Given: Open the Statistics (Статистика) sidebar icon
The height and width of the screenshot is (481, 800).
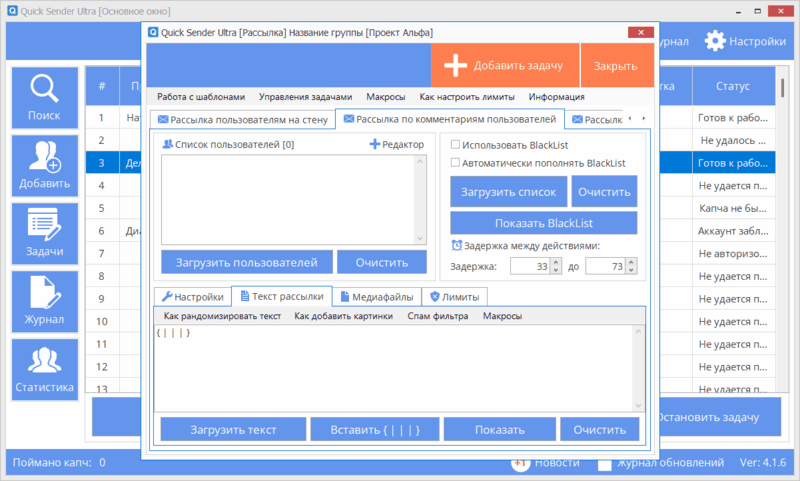Looking at the screenshot, I should [x=43, y=369].
